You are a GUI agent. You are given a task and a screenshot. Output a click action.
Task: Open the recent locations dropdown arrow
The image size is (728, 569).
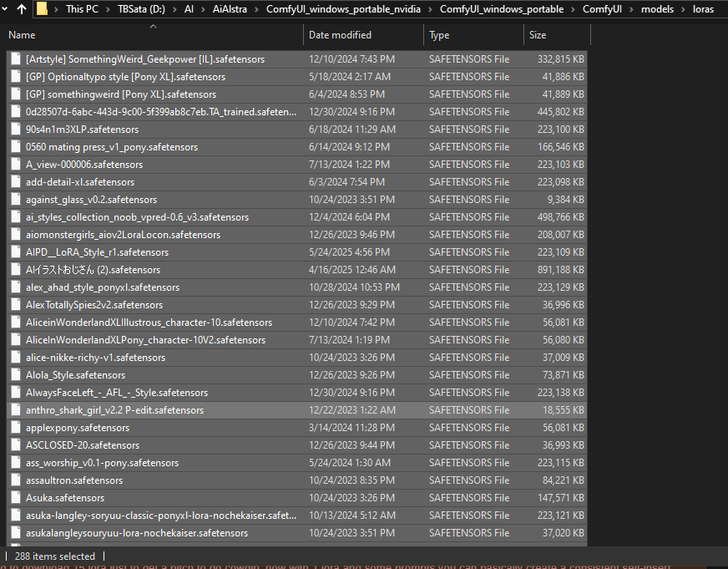[5, 9]
